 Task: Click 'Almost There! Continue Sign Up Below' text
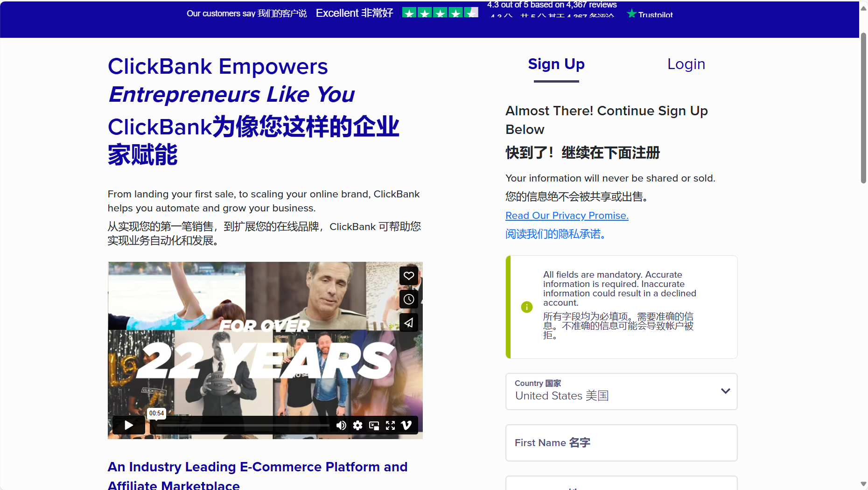tap(607, 120)
